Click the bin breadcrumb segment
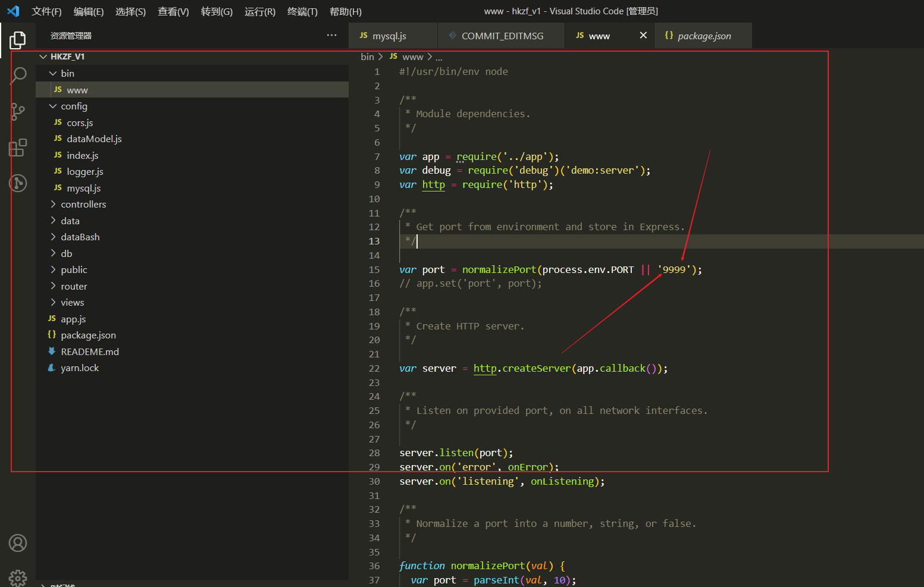The image size is (924, 587). (x=367, y=56)
